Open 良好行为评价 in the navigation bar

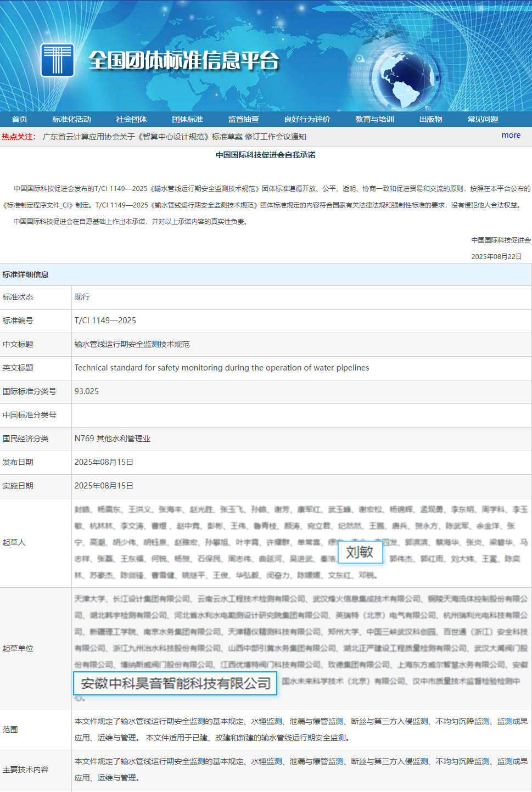pos(307,119)
